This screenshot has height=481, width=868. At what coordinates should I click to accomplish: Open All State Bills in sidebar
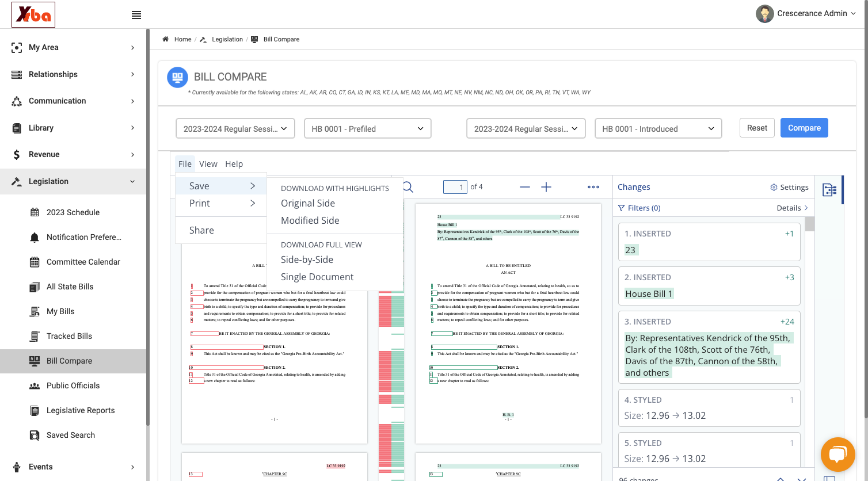pos(70,287)
